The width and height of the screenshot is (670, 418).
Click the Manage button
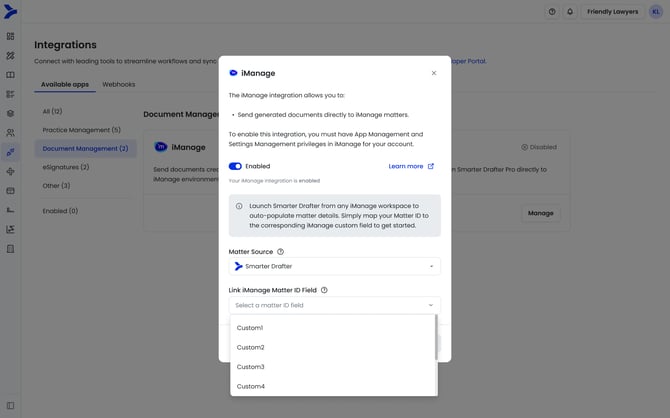[x=540, y=213]
